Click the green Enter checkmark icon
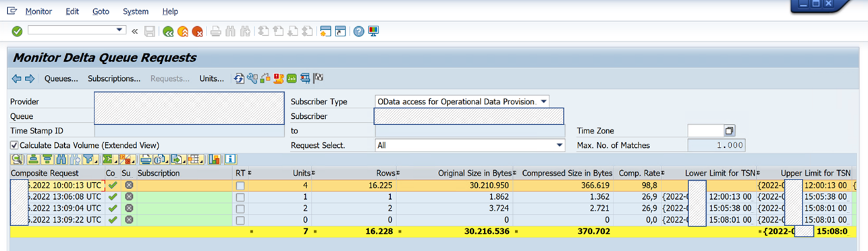This screenshot has height=251, width=868. [x=17, y=31]
